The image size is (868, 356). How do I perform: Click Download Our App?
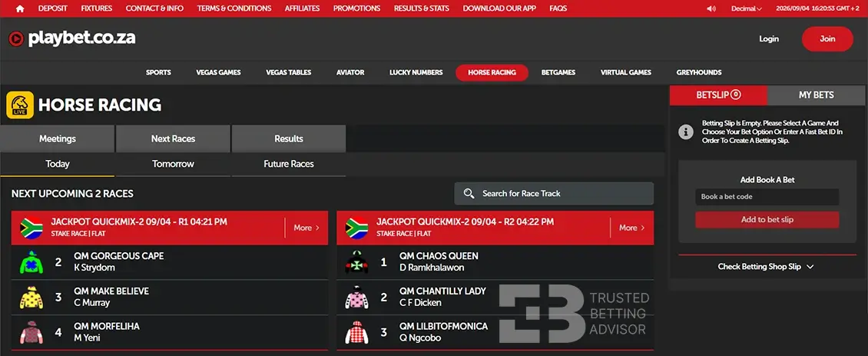point(499,8)
